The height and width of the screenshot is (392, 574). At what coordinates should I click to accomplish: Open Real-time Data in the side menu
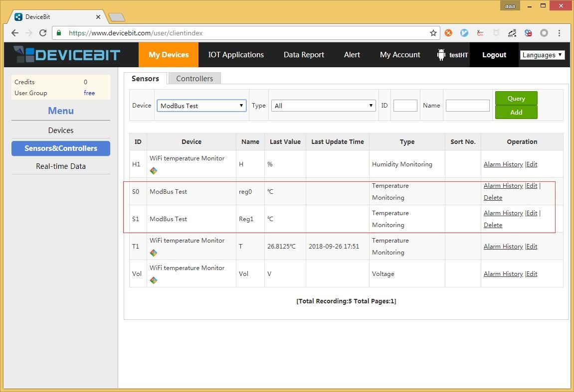[x=61, y=166]
